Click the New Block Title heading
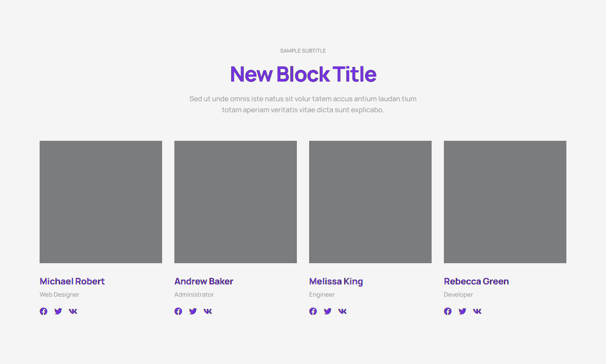The width and height of the screenshot is (606, 364). [x=303, y=74]
